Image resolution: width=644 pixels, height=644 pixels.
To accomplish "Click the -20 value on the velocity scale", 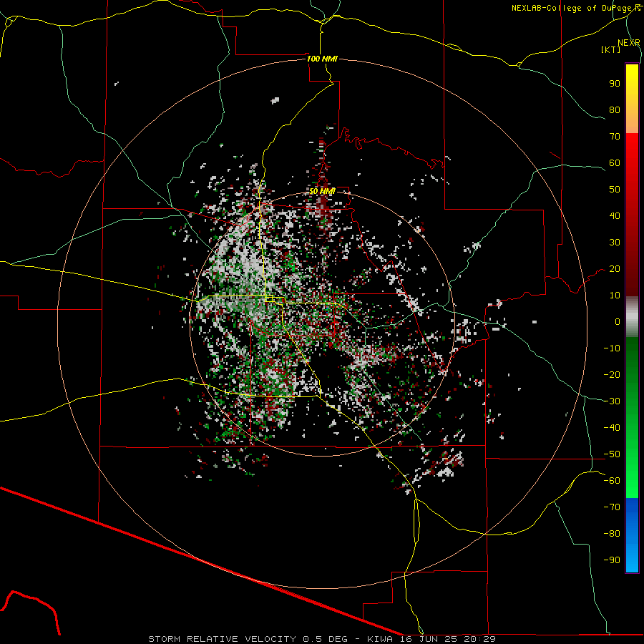I will click(612, 374).
